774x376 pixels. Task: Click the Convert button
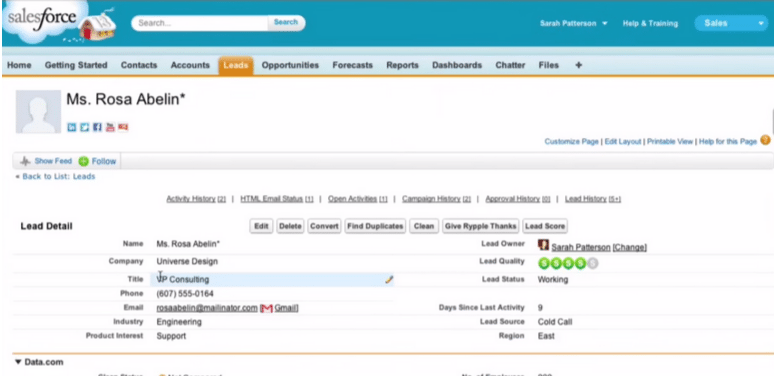pos(324,226)
